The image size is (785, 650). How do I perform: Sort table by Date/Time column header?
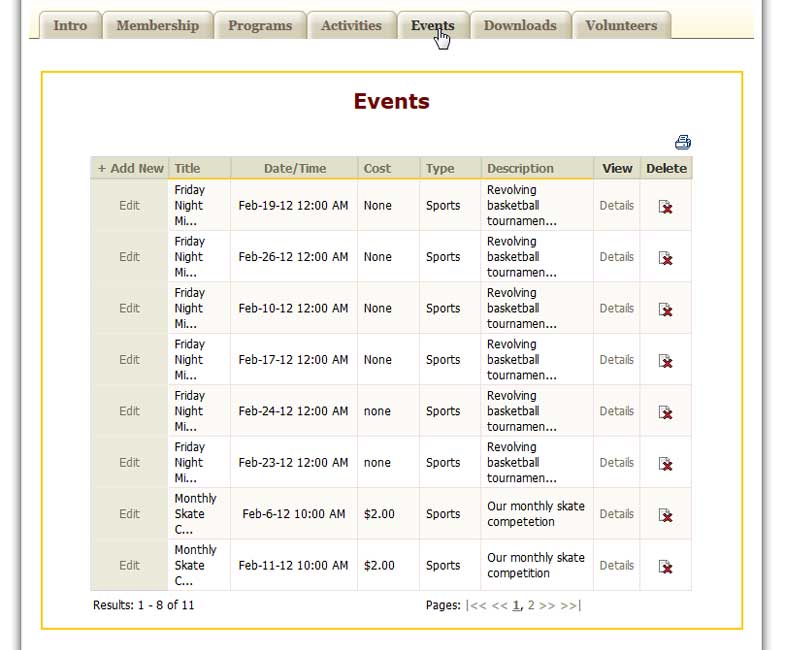(x=294, y=169)
